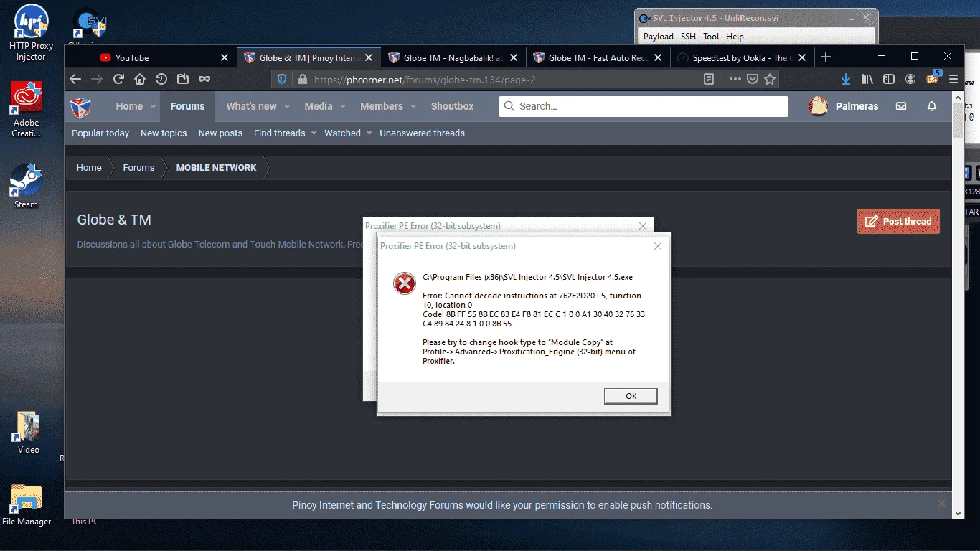Image resolution: width=980 pixels, height=551 pixels.
Task: Switch to the YouTube tab
Action: point(164,58)
